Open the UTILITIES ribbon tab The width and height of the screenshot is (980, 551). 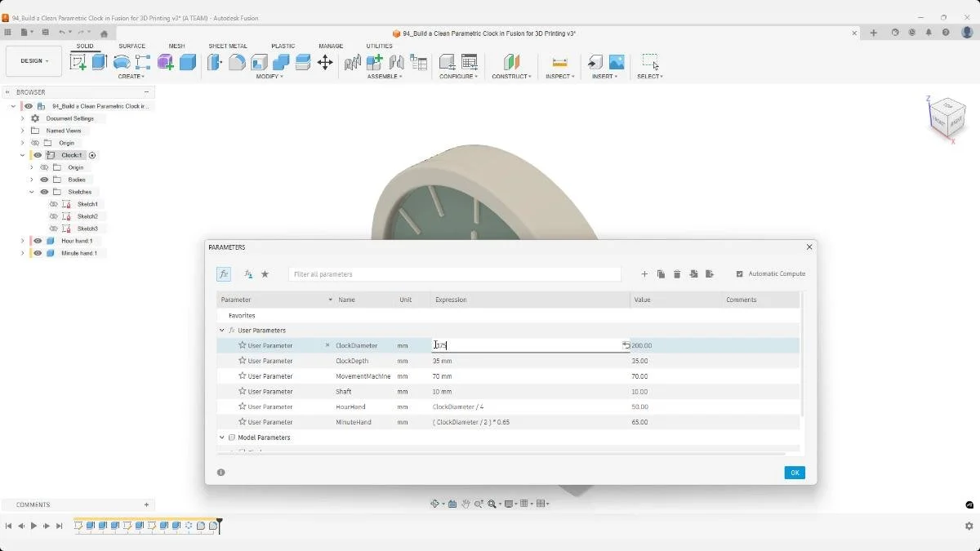click(379, 46)
